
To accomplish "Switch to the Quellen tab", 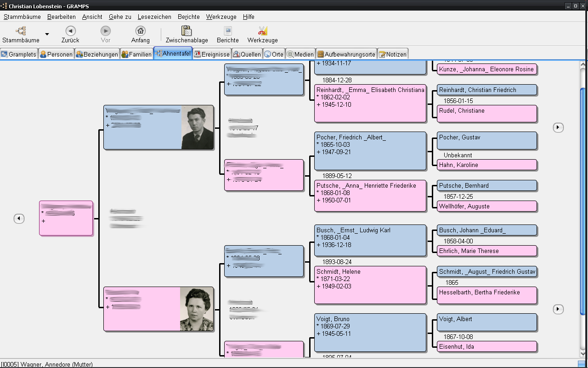I will 247,54.
